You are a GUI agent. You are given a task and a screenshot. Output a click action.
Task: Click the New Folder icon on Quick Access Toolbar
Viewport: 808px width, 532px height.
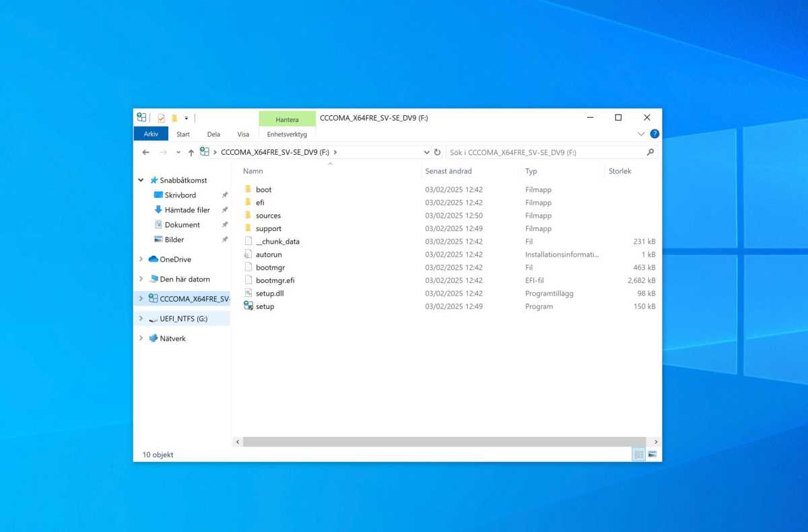click(174, 117)
